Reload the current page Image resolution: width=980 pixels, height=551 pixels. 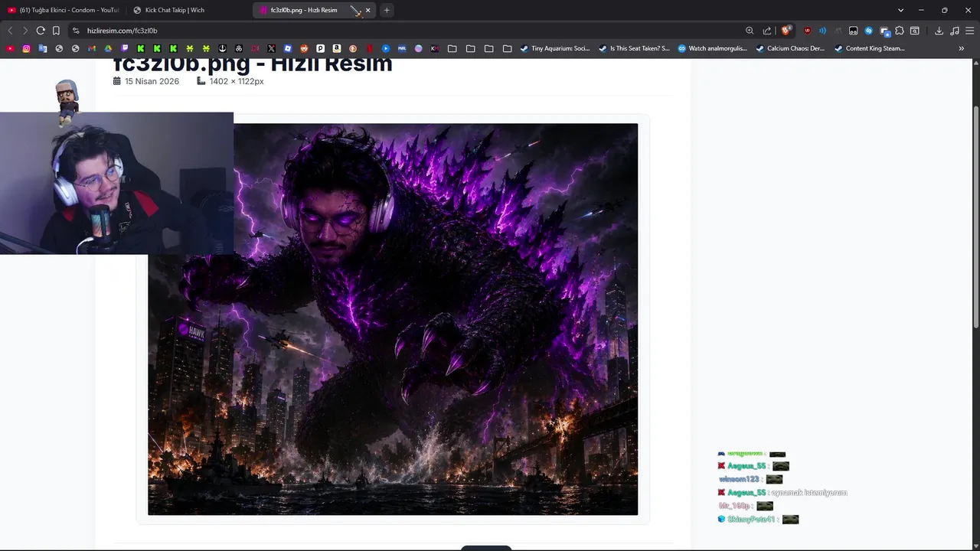pyautogui.click(x=41, y=31)
